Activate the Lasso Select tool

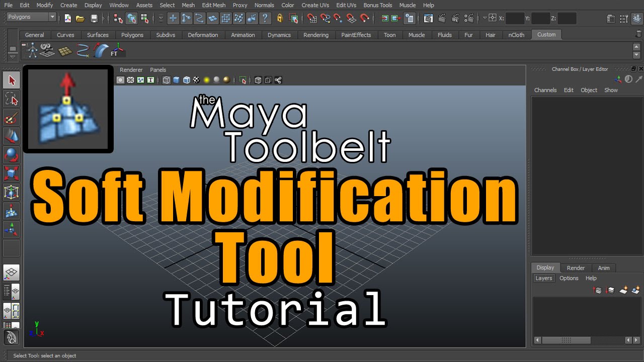(12, 99)
